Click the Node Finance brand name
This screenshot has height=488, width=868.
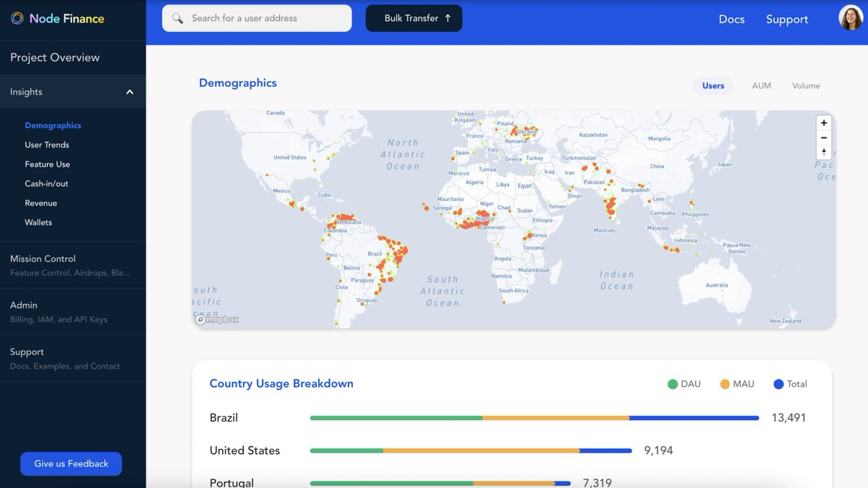67,19
